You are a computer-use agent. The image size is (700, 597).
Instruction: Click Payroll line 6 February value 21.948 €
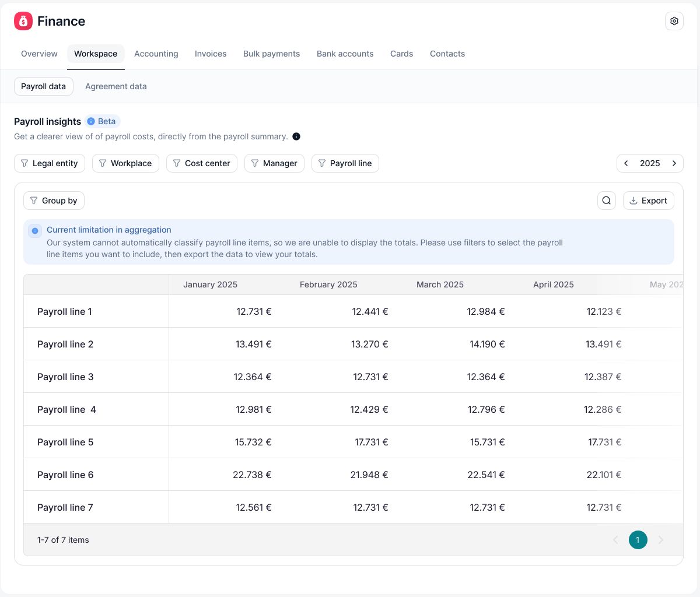369,475
